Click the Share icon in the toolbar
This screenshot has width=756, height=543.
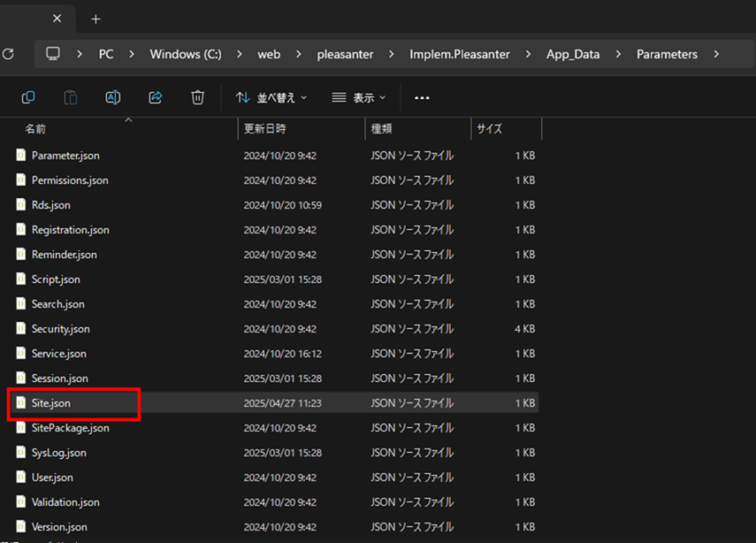click(156, 97)
